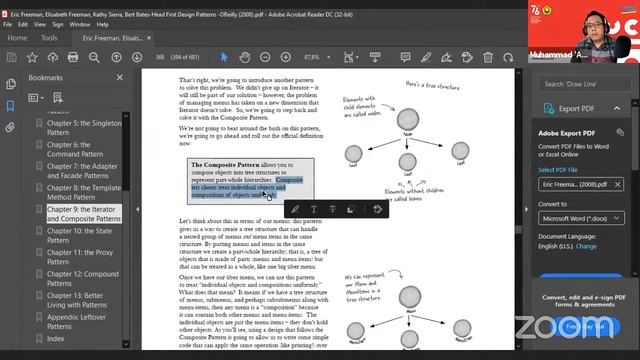Screen dimensions: 640x360
Task: Click the Select PDF File link
Action: click(x=558, y=170)
